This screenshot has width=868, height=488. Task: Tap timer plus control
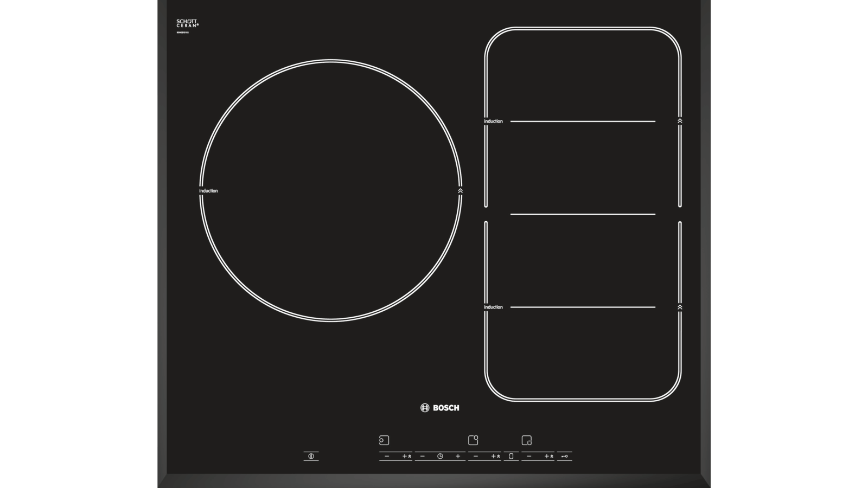(x=458, y=457)
